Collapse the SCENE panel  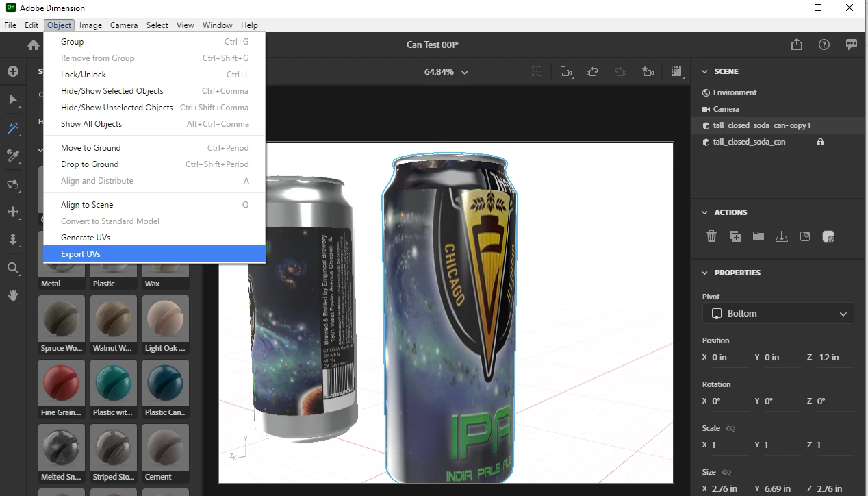pyautogui.click(x=705, y=71)
